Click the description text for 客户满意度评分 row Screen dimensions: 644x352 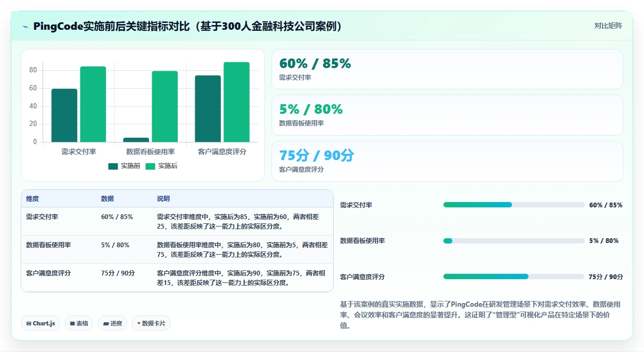pyautogui.click(x=241, y=278)
